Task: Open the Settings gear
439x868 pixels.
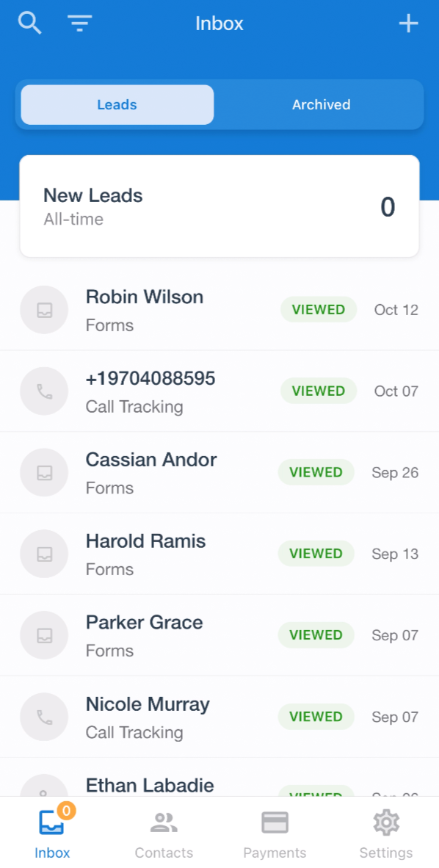Action: [385, 833]
